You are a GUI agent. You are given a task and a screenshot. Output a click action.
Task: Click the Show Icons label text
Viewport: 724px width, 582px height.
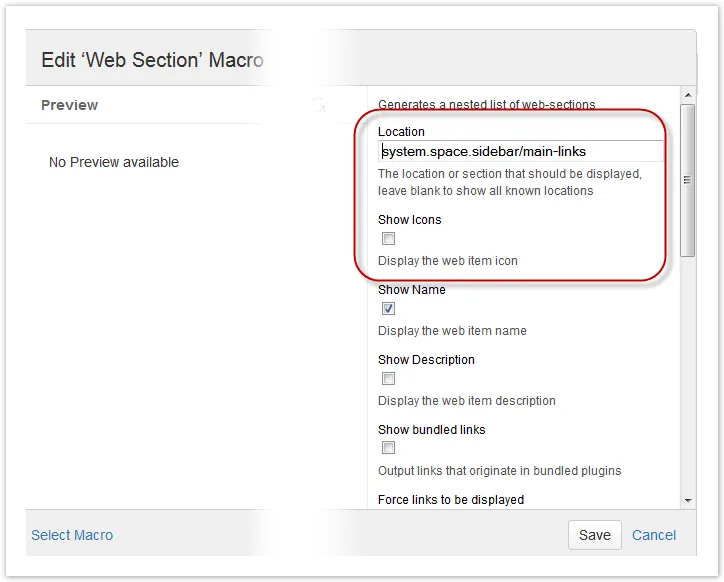point(410,219)
